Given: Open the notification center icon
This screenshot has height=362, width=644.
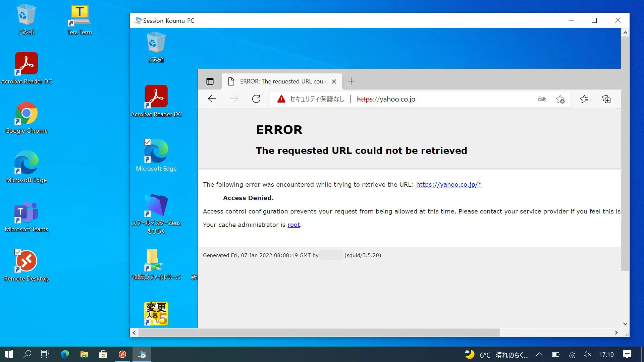Looking at the screenshot, I should [x=627, y=354].
